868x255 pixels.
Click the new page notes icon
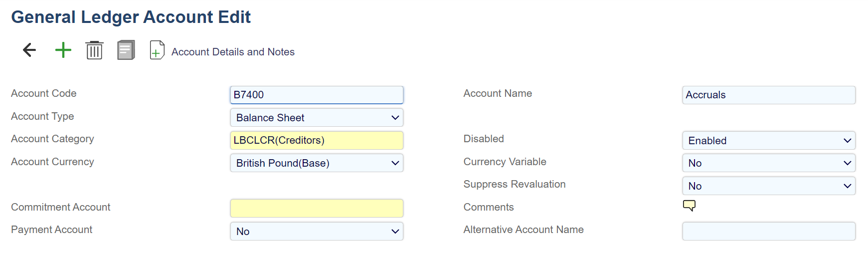coord(157,50)
